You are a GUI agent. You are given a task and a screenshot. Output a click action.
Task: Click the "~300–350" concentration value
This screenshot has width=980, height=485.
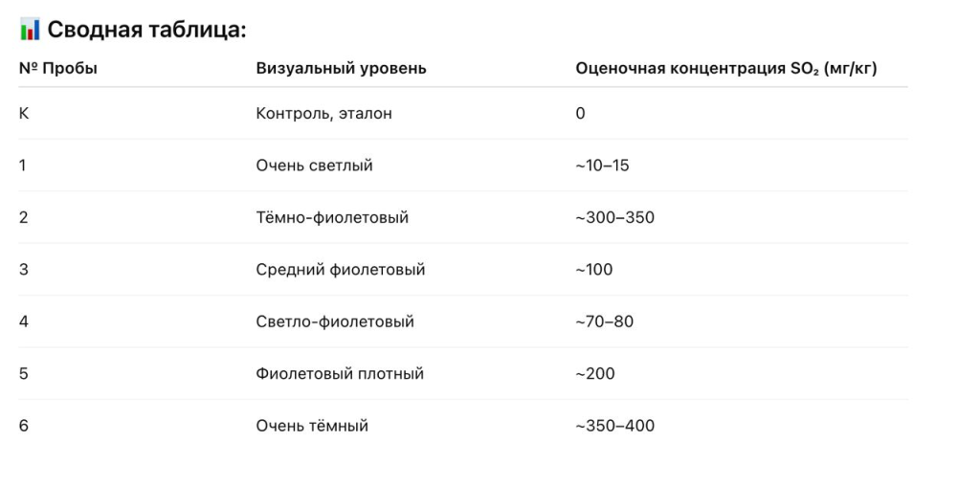[614, 217]
